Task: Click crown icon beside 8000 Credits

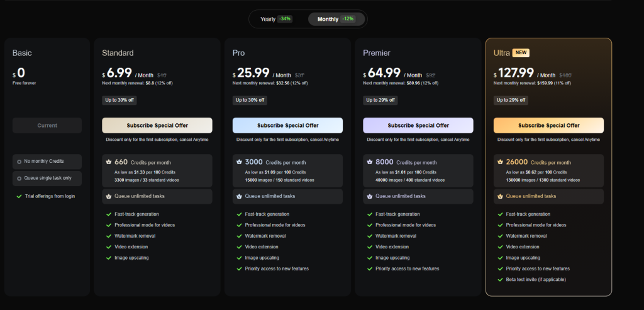Action: pos(369,162)
